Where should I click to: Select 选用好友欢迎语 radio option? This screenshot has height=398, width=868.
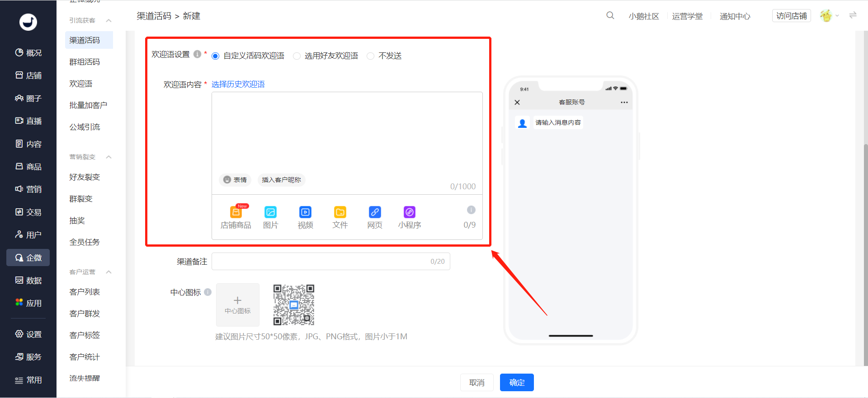pyautogui.click(x=297, y=56)
